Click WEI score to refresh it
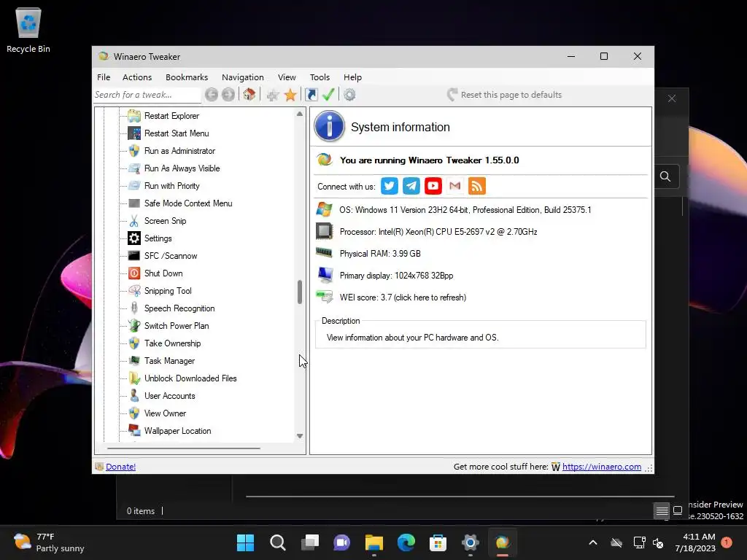This screenshot has width=747, height=560. [403, 297]
